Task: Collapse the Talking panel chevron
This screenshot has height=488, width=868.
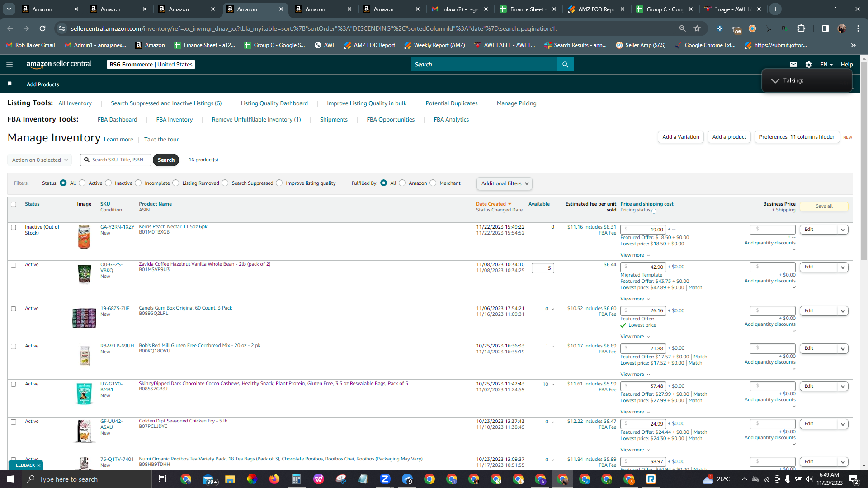Action: [775, 80]
